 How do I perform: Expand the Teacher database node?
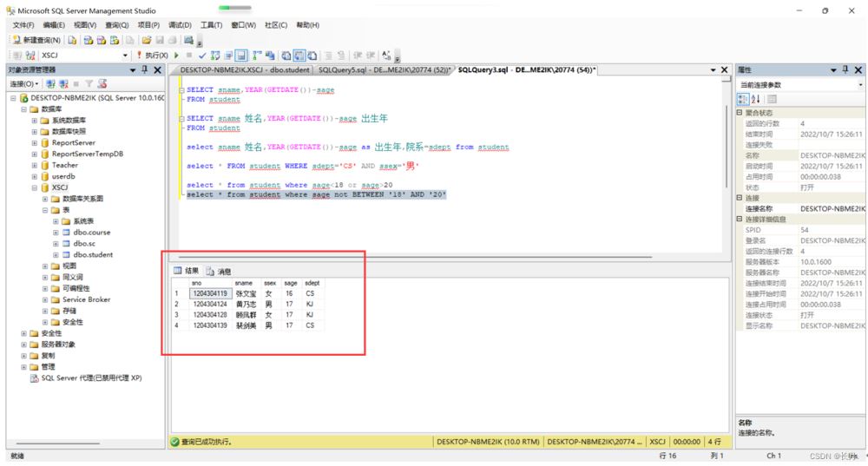click(x=34, y=165)
